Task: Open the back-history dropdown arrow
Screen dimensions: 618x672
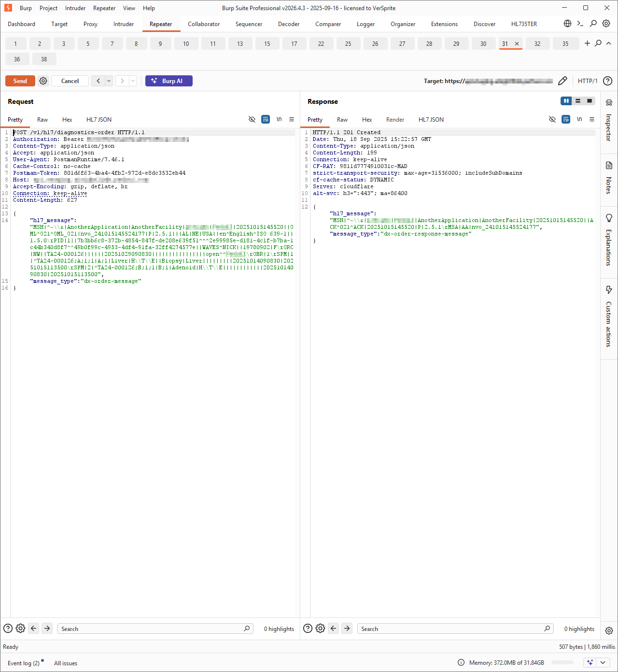Action: [109, 81]
